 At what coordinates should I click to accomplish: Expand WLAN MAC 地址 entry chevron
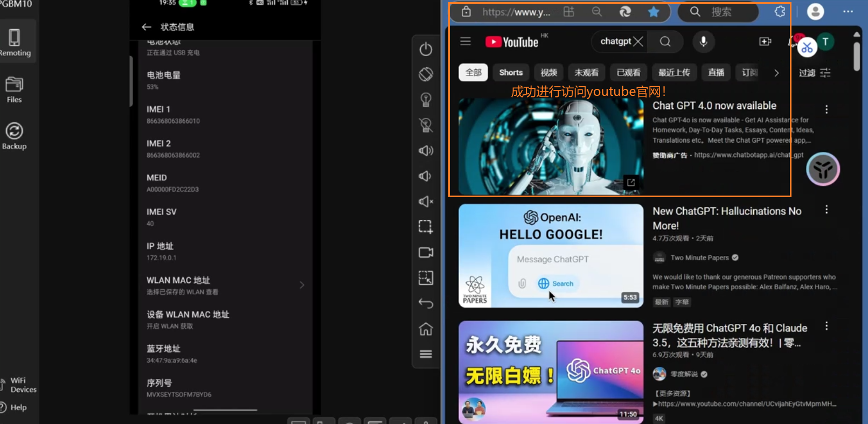302,285
